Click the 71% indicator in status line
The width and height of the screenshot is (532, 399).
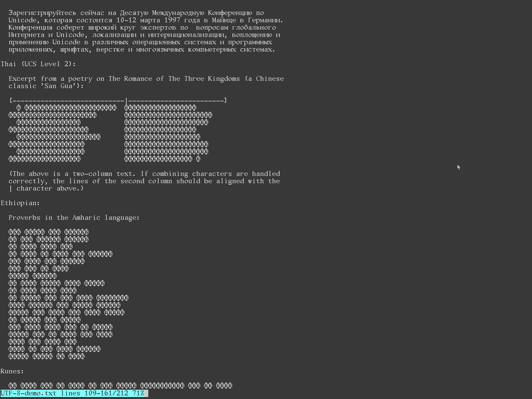point(138,393)
